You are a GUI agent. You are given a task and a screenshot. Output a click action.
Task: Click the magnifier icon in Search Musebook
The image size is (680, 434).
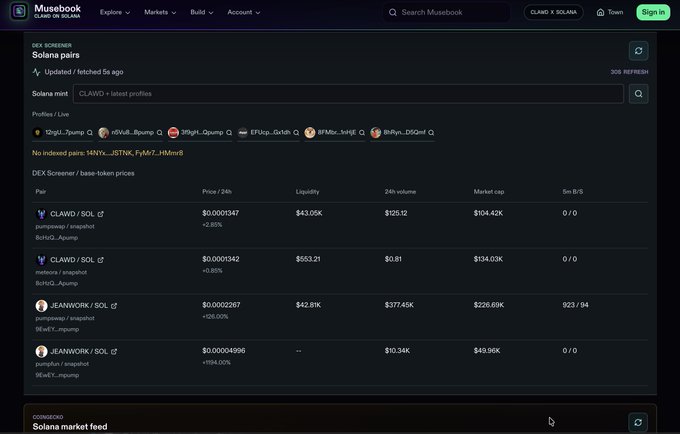[392, 12]
